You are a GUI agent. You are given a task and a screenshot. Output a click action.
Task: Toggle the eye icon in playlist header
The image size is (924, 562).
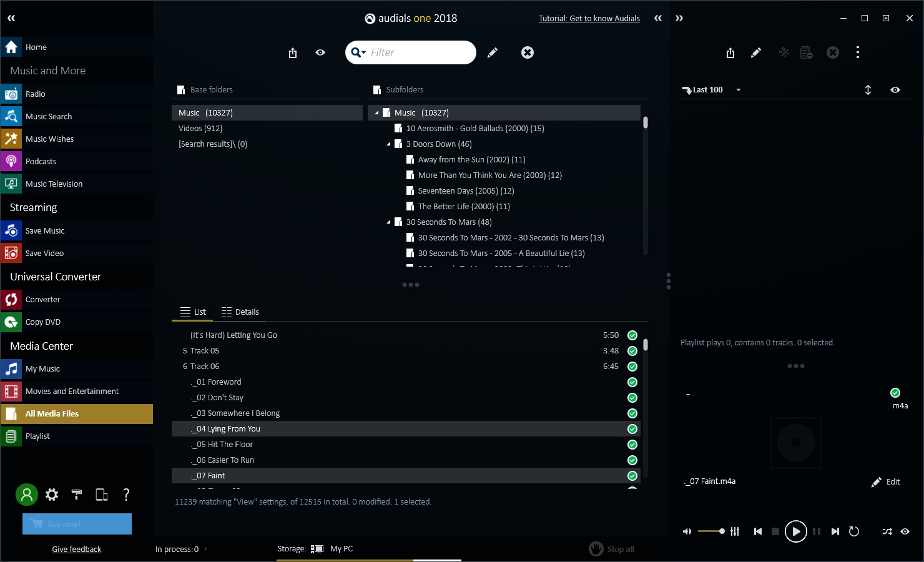tap(895, 90)
